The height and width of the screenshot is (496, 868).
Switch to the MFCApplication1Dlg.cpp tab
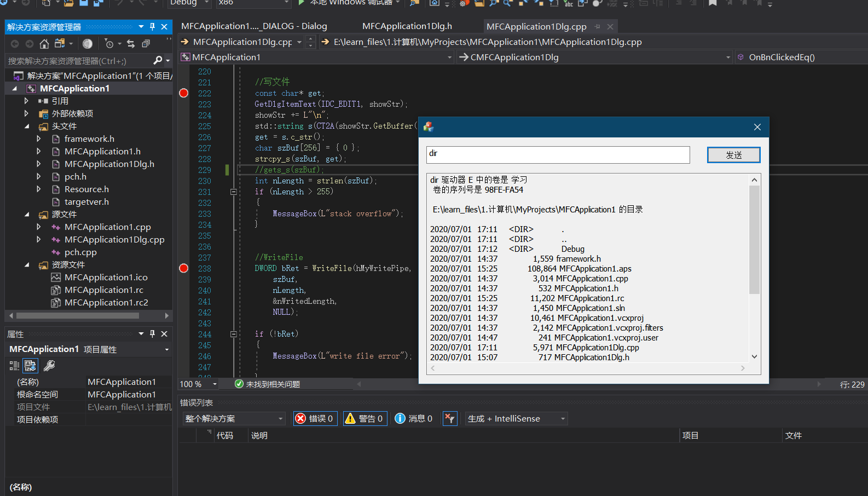(536, 26)
